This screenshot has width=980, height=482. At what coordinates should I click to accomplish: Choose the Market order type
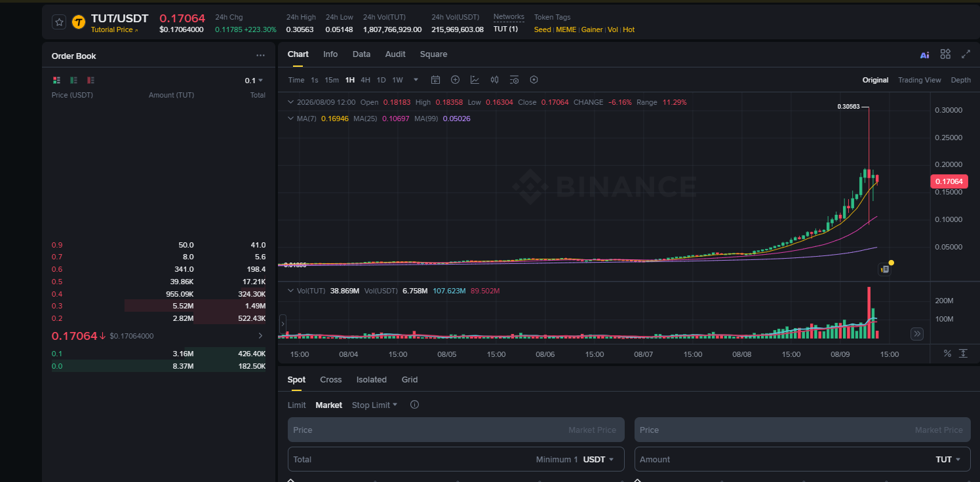coord(329,405)
